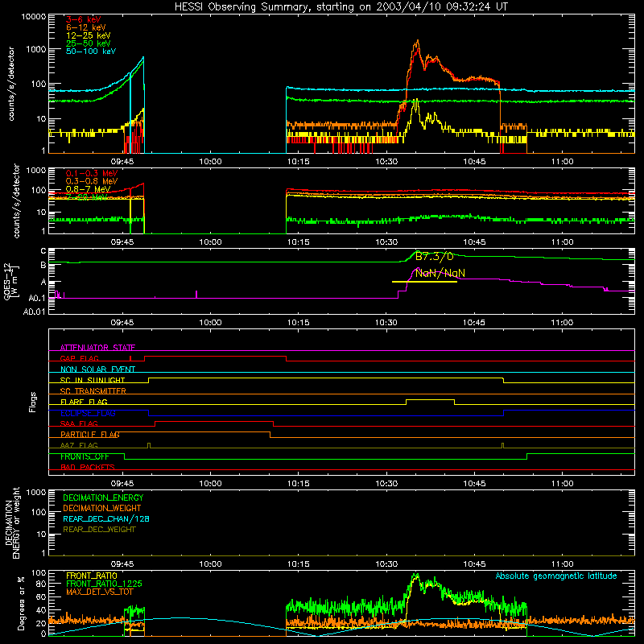The width and height of the screenshot is (644, 644).
Task: Click the REAR_DEC_WEIGHT legend label
Action: tap(99, 530)
